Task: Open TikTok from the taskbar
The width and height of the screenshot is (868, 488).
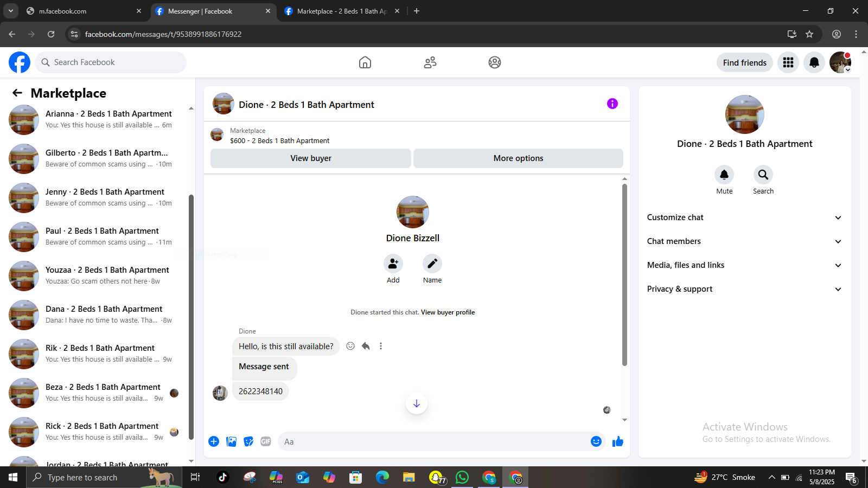Action: pos(222,477)
